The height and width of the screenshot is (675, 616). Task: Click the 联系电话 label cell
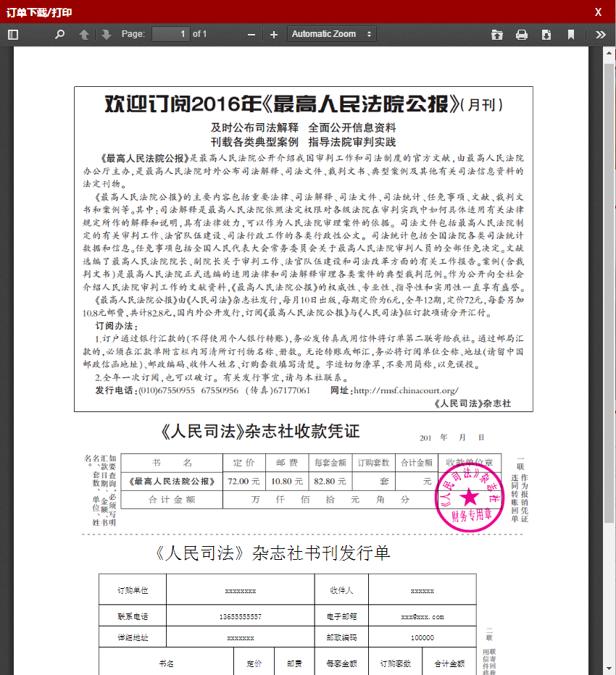pos(133,616)
